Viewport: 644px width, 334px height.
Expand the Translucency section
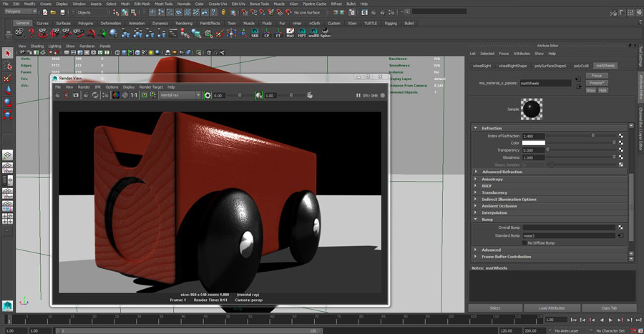click(x=476, y=192)
